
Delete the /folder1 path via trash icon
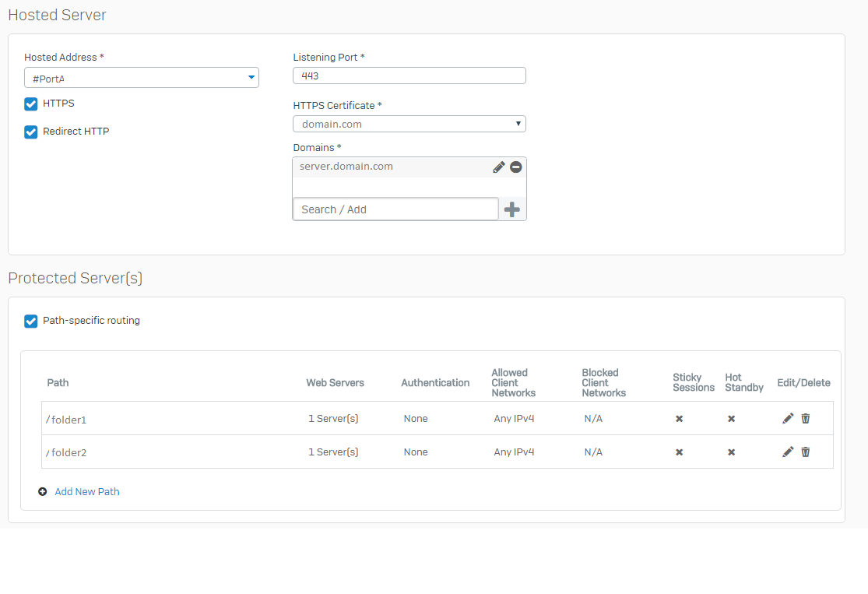click(806, 419)
